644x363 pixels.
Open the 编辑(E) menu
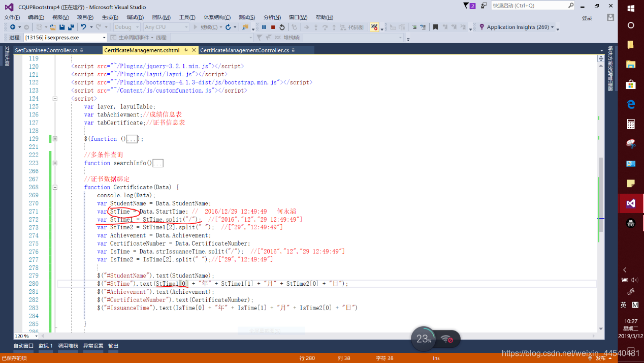[36, 17]
